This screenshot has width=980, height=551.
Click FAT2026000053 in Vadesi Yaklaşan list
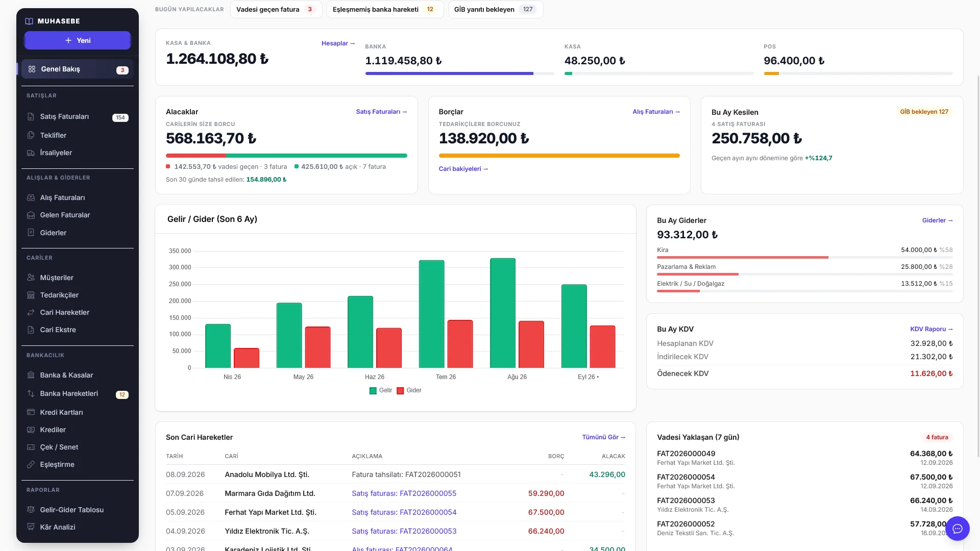pyautogui.click(x=686, y=500)
